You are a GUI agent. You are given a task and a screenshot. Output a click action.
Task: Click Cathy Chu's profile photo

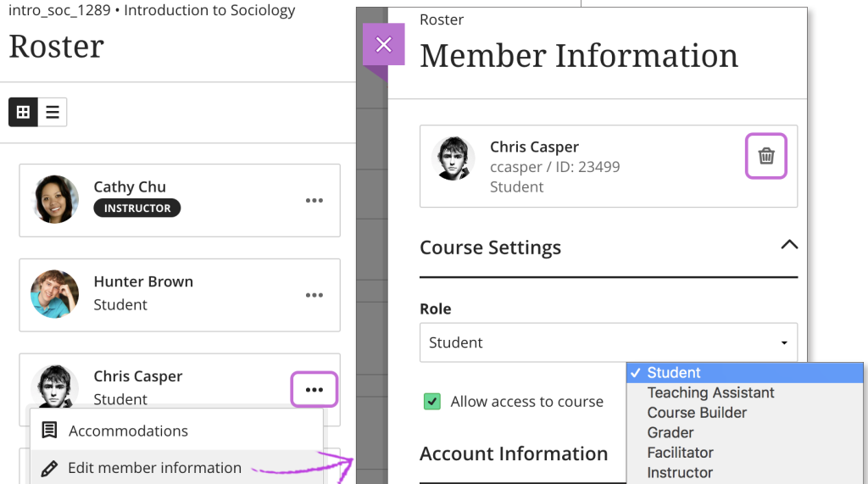(54, 200)
